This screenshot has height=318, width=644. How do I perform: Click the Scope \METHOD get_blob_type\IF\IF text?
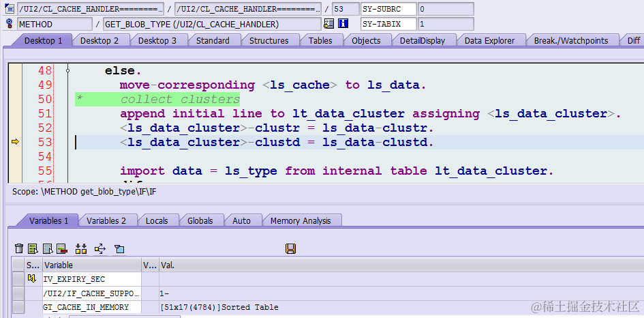(85, 192)
